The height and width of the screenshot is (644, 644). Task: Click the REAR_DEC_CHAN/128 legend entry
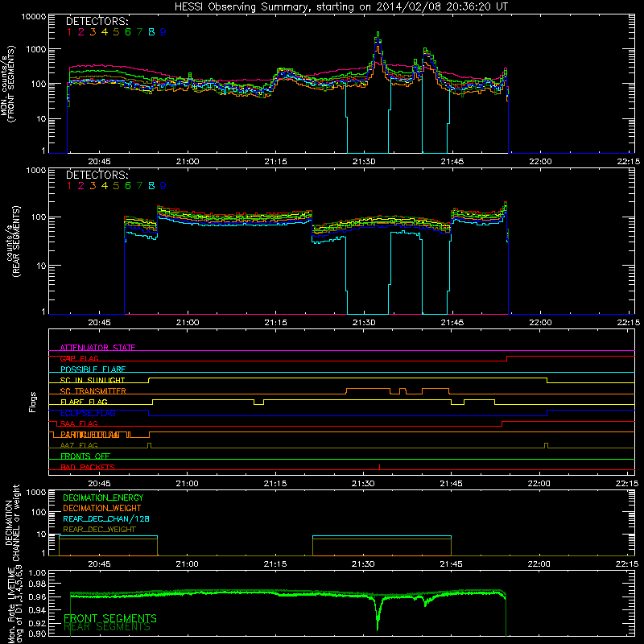106,519
